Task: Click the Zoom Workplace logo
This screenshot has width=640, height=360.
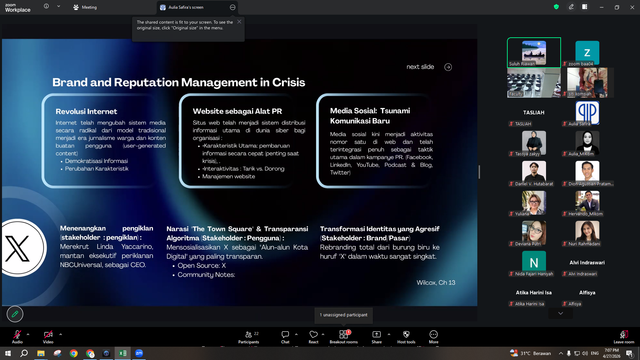Action: pos(18,8)
